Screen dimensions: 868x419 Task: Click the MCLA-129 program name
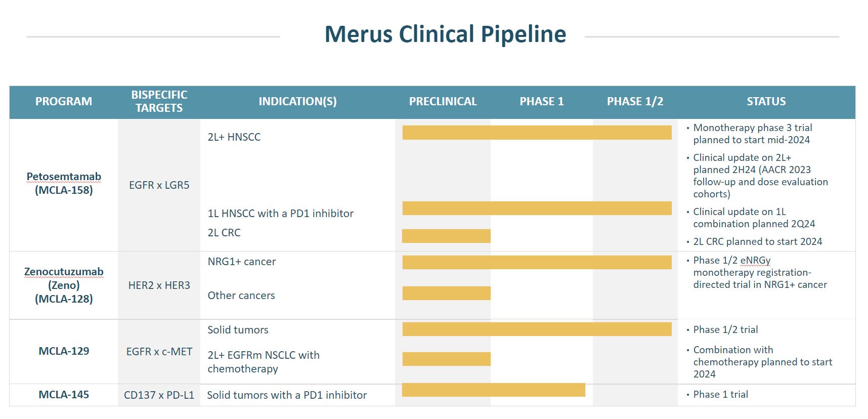[x=64, y=351]
